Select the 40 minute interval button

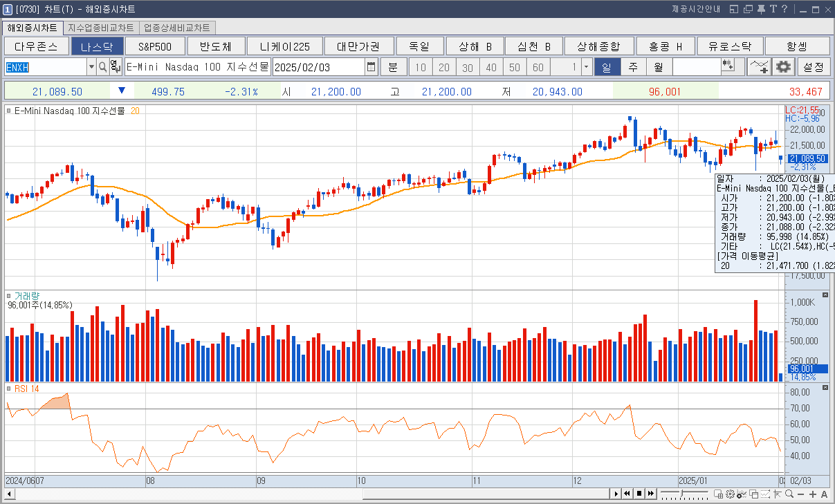coord(491,67)
